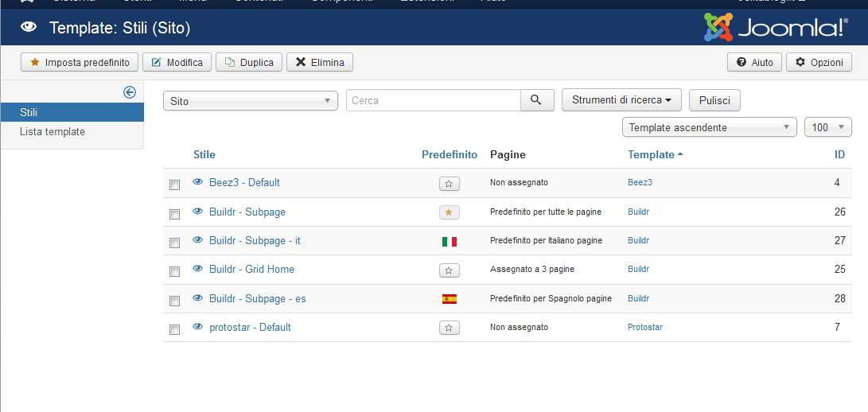Click the search magnifier button
Viewport: 868px width, 412px height.
537,100
